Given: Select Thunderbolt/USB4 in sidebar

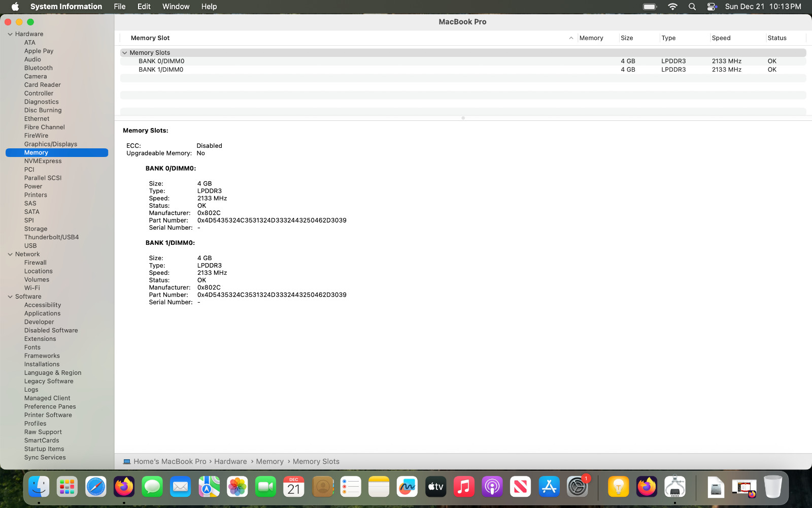Looking at the screenshot, I should coord(51,237).
